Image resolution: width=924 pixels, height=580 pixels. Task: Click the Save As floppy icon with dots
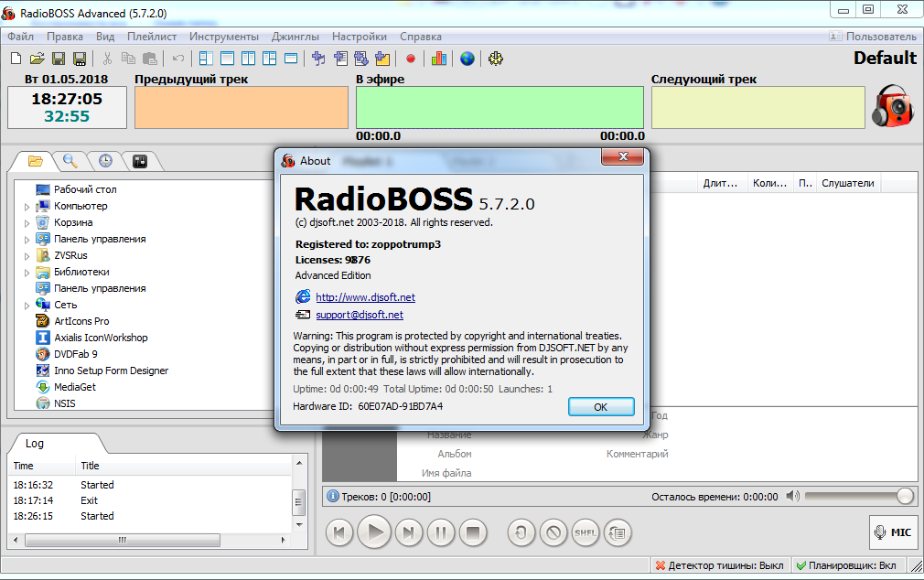[80, 59]
